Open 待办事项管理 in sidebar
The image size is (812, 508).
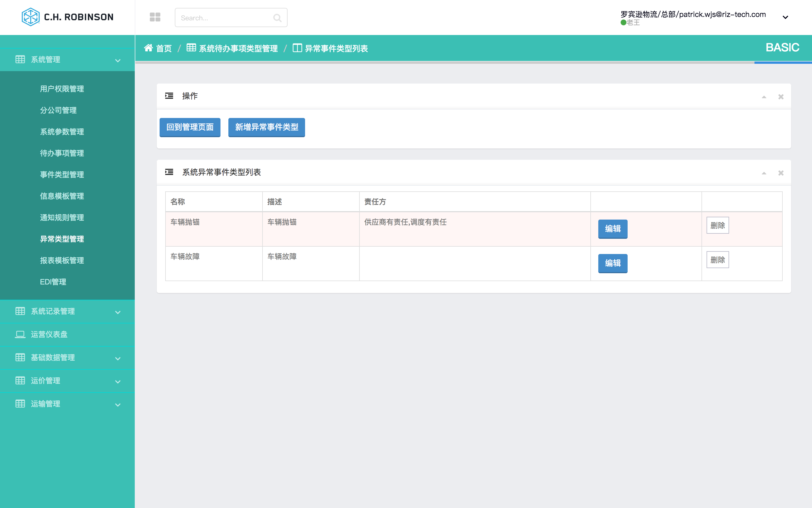[62, 153]
